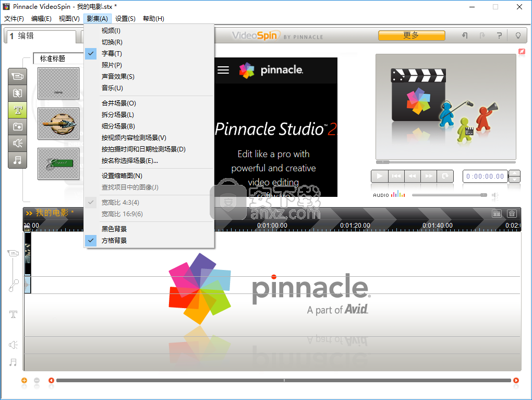This screenshot has height=400, width=532.
Task: Click the timecode 0:00:00.00 field
Action: 485,176
